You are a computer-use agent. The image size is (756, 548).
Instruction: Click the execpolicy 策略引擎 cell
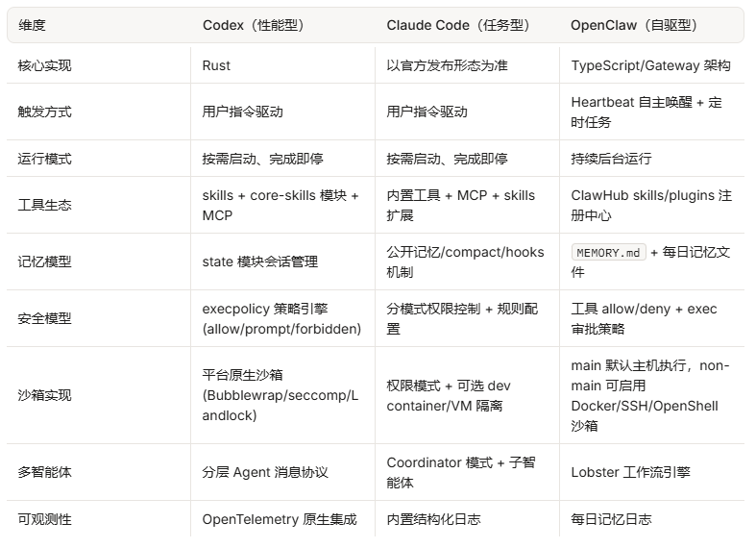(x=281, y=318)
